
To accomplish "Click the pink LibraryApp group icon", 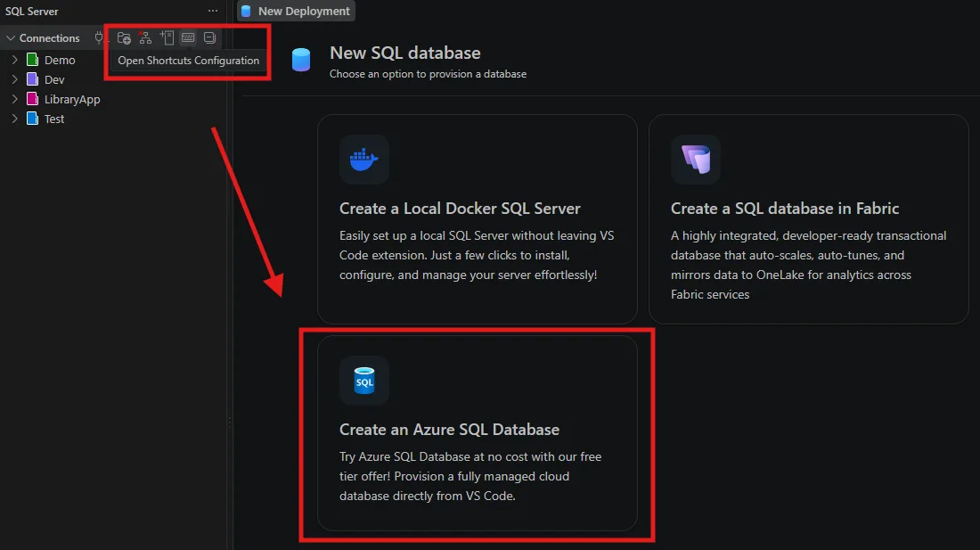I will click(x=32, y=99).
